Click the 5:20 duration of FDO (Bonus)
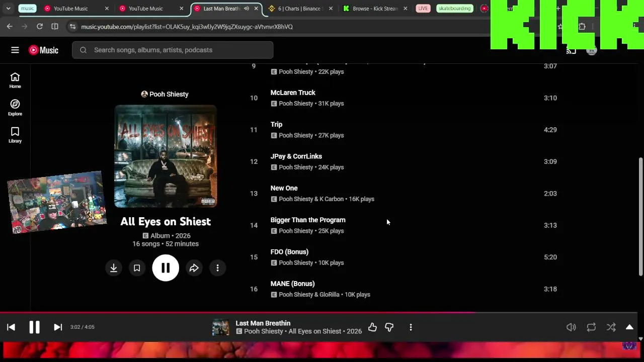 pyautogui.click(x=550, y=257)
